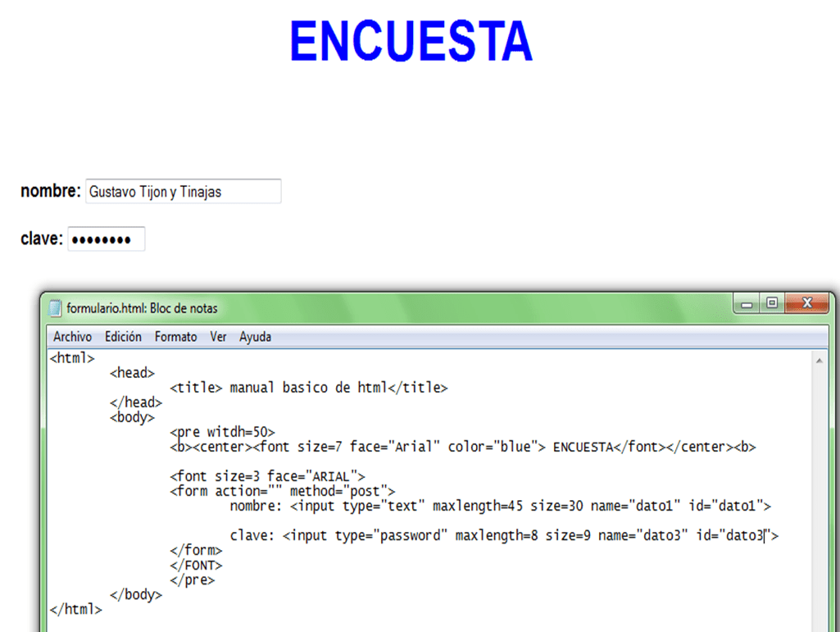
Task: Place cursor on the <title> line
Action: click(x=308, y=388)
